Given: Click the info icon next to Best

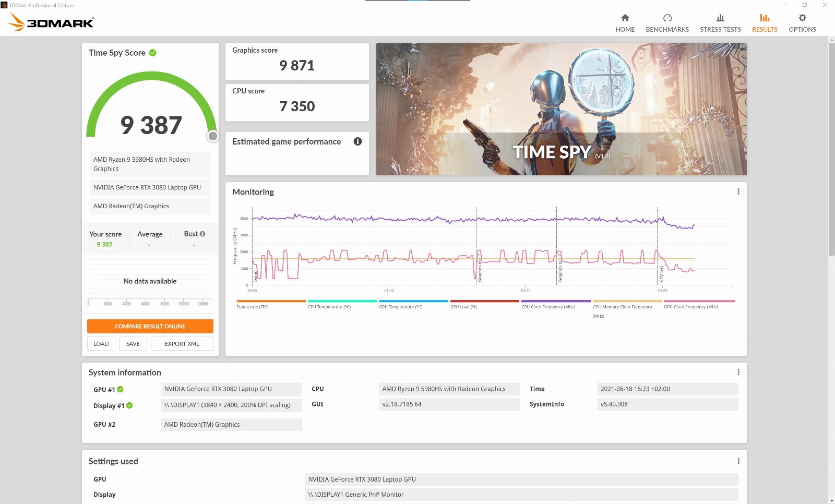Looking at the screenshot, I should pos(202,234).
